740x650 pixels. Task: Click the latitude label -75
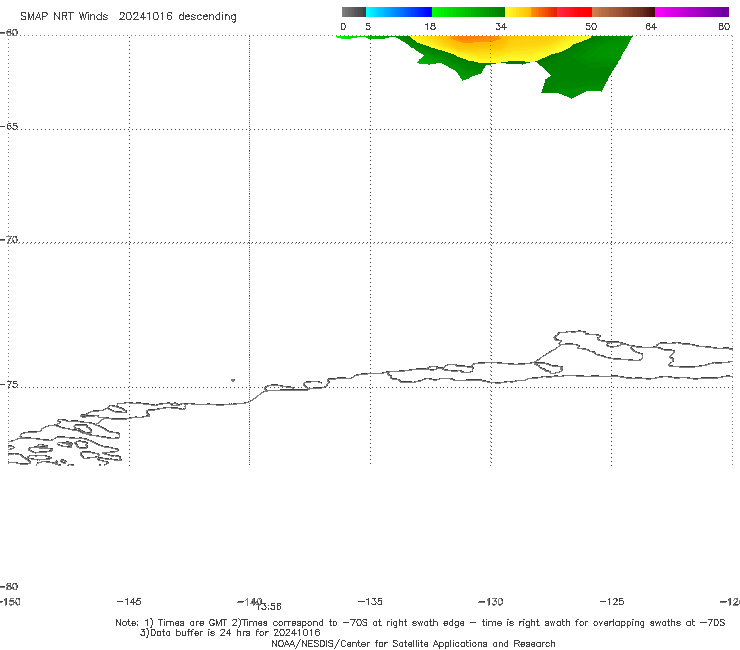9,385
